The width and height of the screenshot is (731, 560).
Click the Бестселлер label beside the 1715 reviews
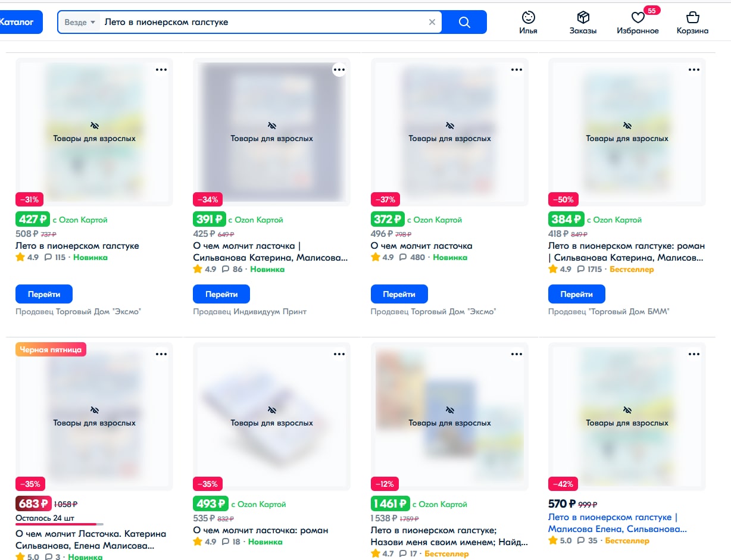click(x=632, y=270)
